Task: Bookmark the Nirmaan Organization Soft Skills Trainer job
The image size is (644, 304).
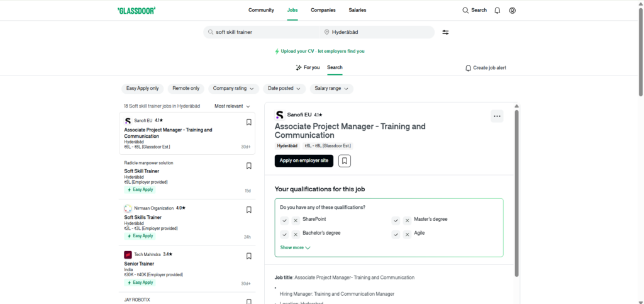Action: [249, 210]
